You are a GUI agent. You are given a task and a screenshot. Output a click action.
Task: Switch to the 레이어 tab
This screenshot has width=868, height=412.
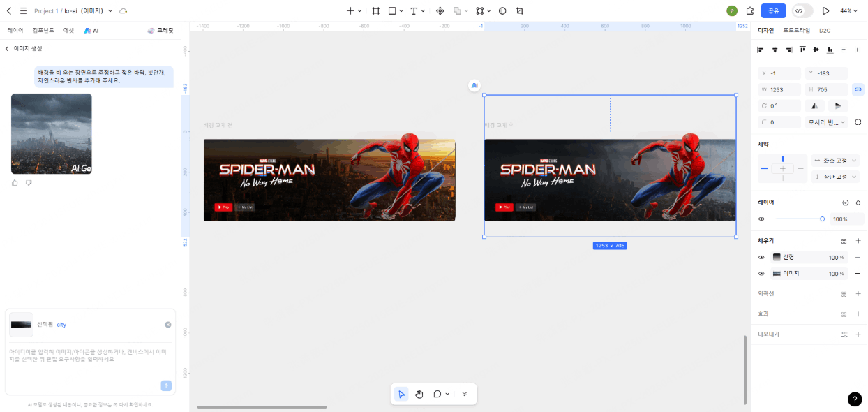pyautogui.click(x=15, y=31)
